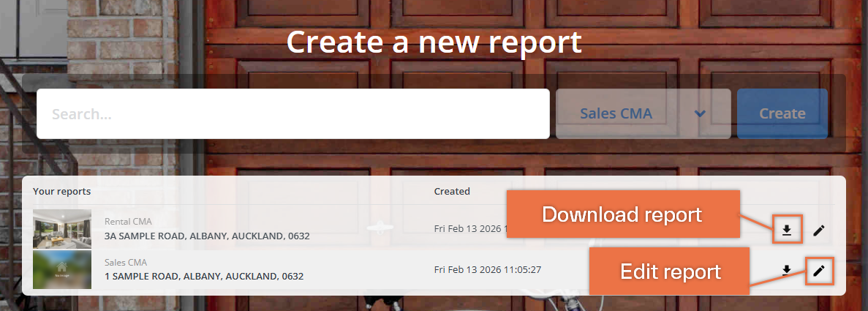Select the 1 SAMPLE ROAD, ALBANY address text
This screenshot has height=311, width=868.
[204, 276]
